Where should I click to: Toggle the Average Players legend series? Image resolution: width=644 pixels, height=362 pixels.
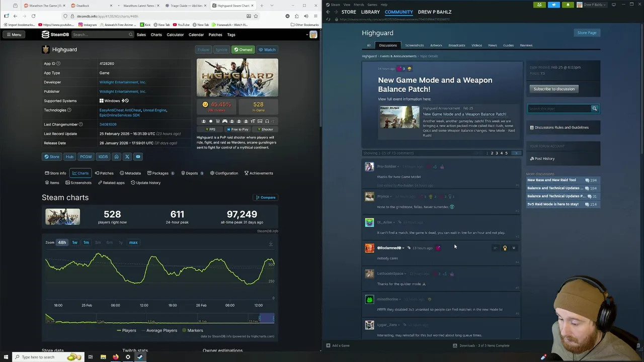(x=158, y=331)
